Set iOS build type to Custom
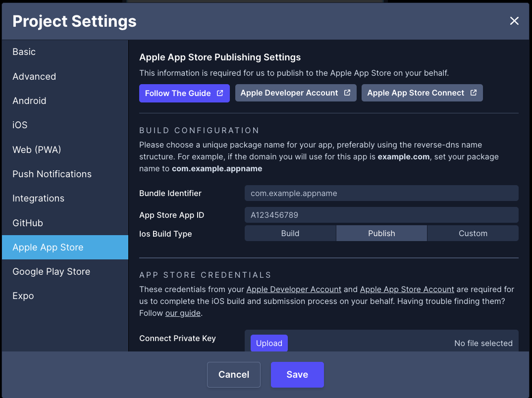This screenshot has height=398, width=532. [473, 233]
